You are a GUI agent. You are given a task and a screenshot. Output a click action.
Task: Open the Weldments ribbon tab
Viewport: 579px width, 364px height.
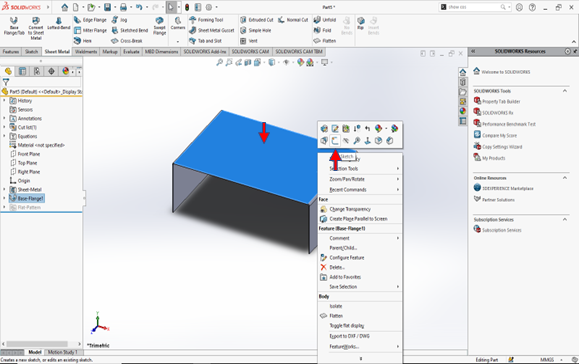86,52
